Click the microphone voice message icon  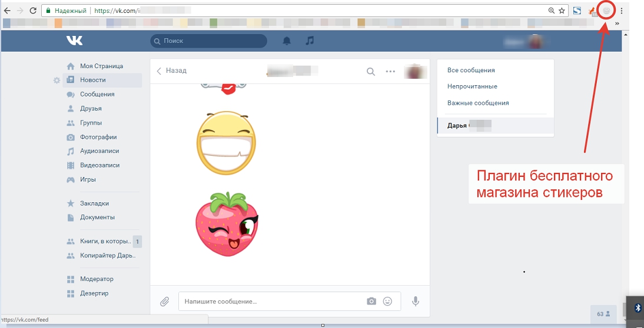pyautogui.click(x=416, y=301)
